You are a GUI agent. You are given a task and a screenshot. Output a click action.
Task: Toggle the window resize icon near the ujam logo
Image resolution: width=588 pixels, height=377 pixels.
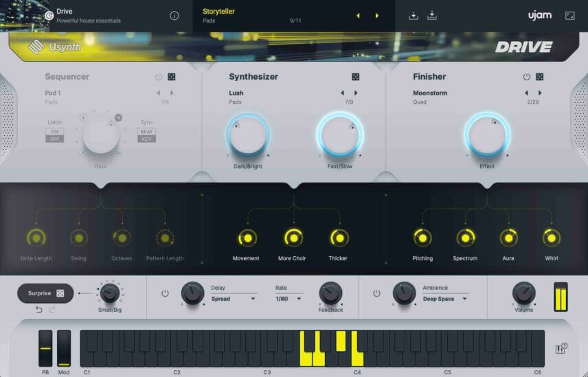pos(569,16)
